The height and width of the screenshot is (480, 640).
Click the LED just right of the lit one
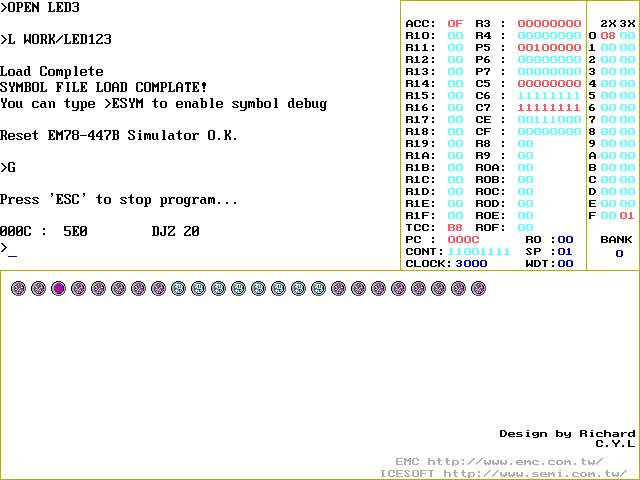(78, 288)
